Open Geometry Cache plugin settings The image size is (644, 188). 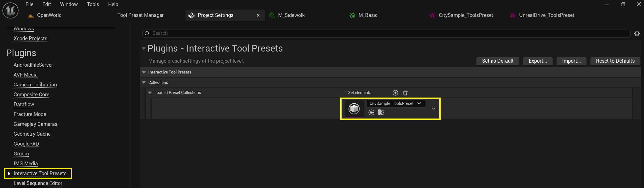32,134
